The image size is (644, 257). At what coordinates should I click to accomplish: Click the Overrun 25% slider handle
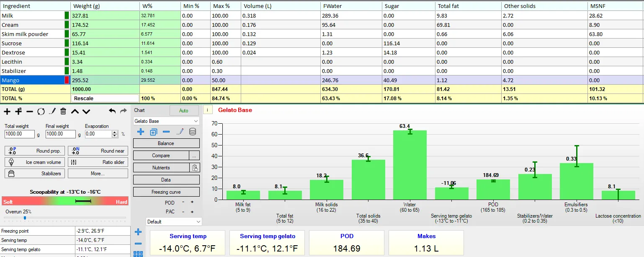pos(25,218)
